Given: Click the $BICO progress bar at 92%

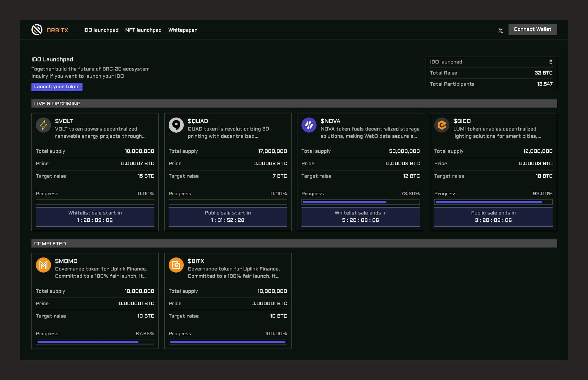Looking at the screenshot, I should [493, 202].
